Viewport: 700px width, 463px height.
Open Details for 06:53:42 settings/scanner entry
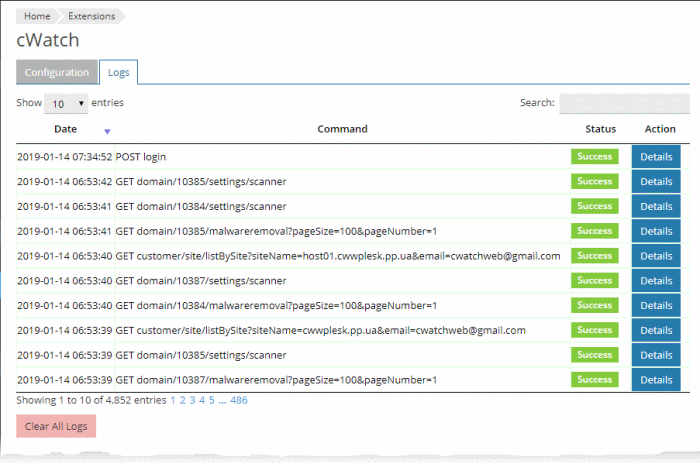coord(656,181)
